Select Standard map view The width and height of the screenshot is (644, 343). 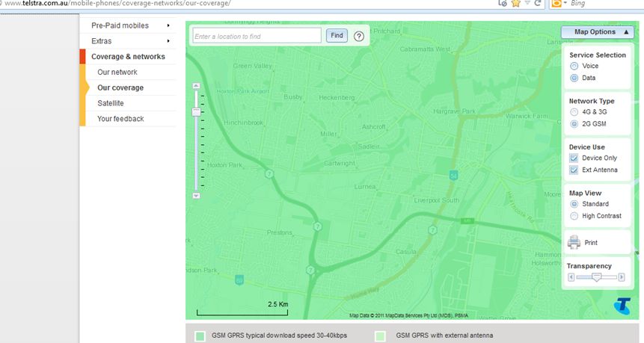(574, 204)
